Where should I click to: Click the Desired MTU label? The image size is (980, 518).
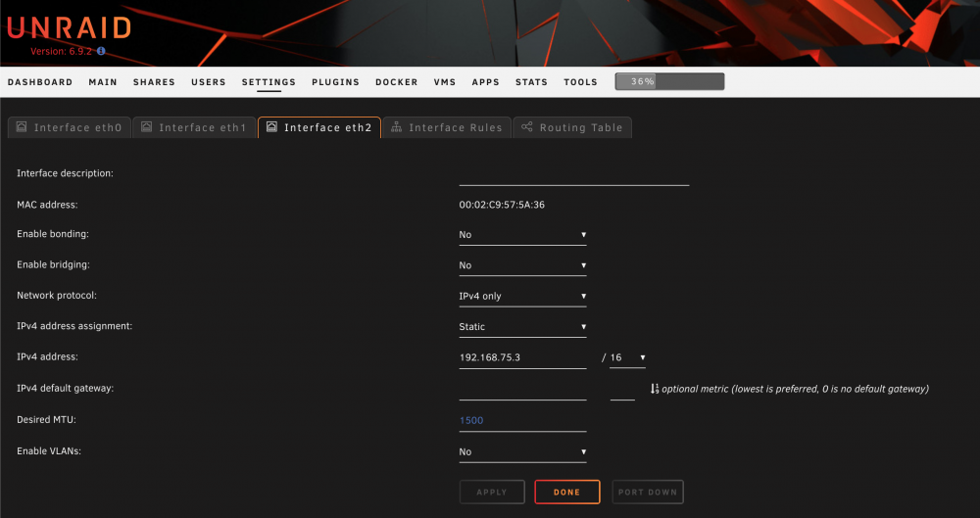(46, 419)
